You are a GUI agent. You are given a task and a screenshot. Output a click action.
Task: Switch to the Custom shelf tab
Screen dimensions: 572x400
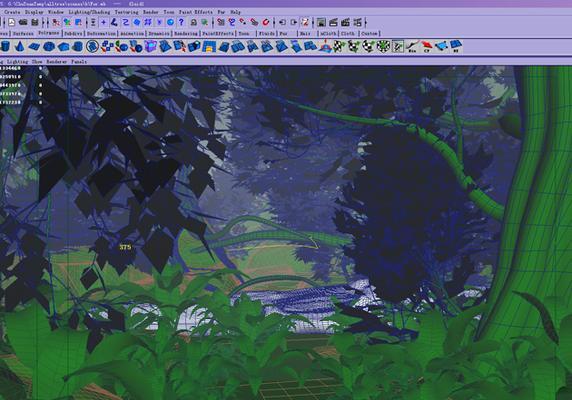pyautogui.click(x=369, y=34)
